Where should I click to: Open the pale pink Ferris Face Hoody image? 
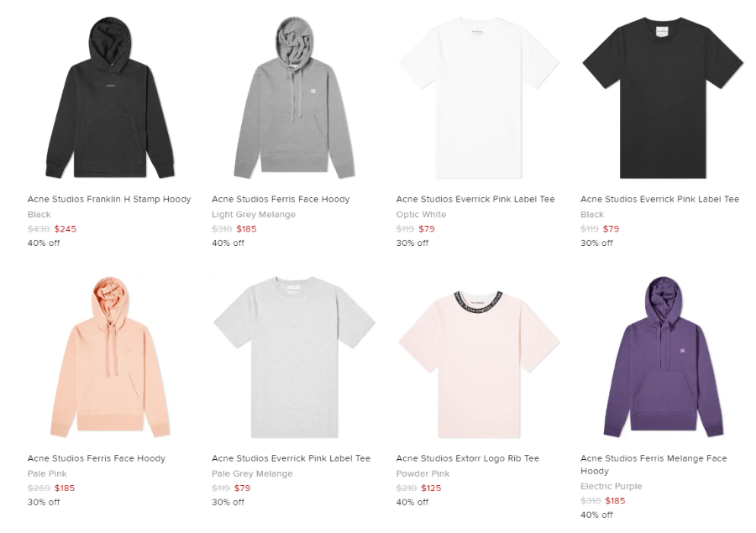[x=110, y=357]
